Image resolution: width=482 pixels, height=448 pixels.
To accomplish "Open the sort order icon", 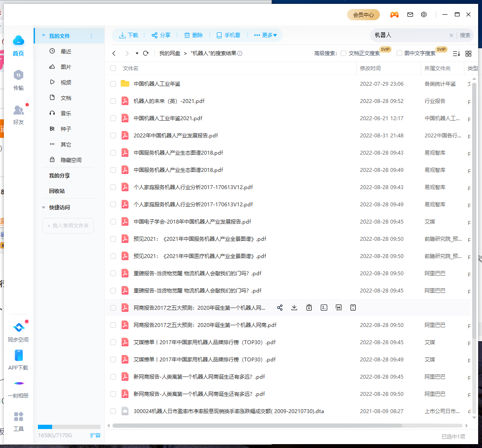I will coord(457,54).
